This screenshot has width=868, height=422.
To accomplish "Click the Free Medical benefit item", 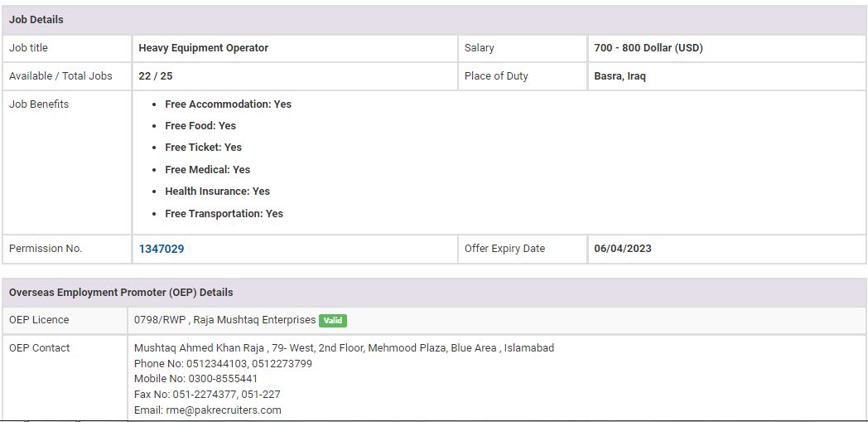I will [x=207, y=169].
